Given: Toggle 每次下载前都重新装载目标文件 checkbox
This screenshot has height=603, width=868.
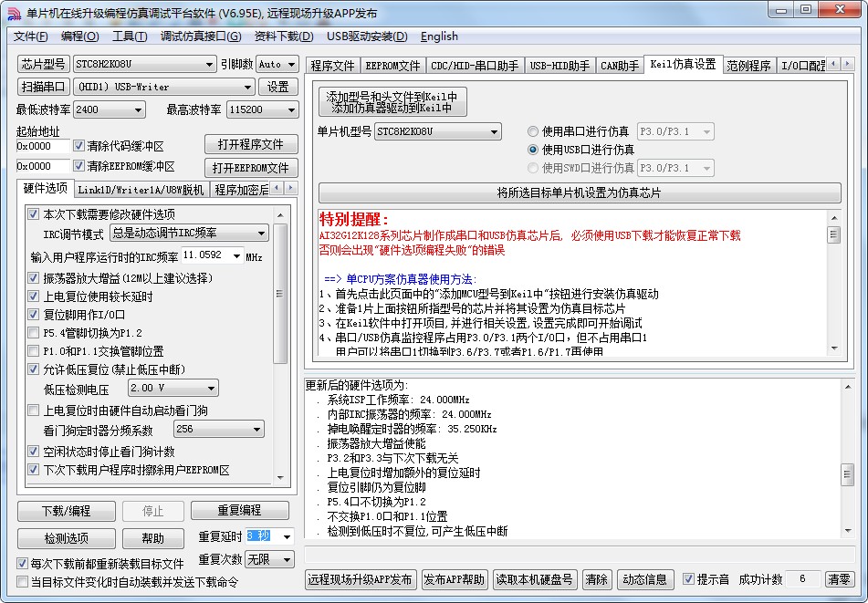Looking at the screenshot, I should click(22, 563).
